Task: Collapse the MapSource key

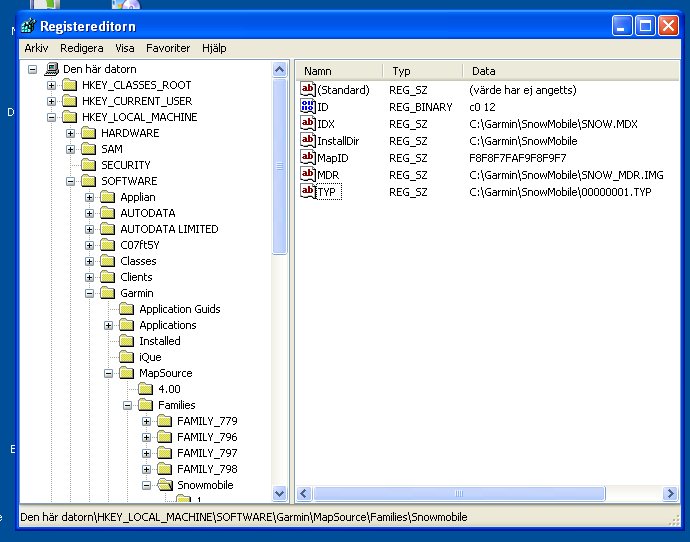Action: 108,374
